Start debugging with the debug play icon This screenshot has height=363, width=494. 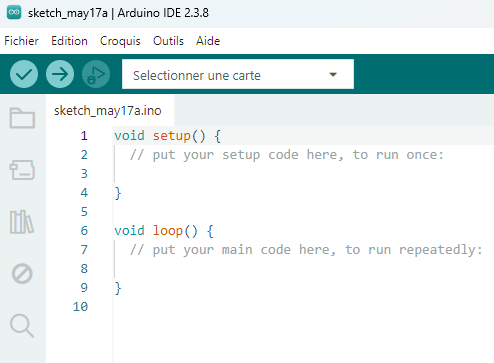click(96, 74)
